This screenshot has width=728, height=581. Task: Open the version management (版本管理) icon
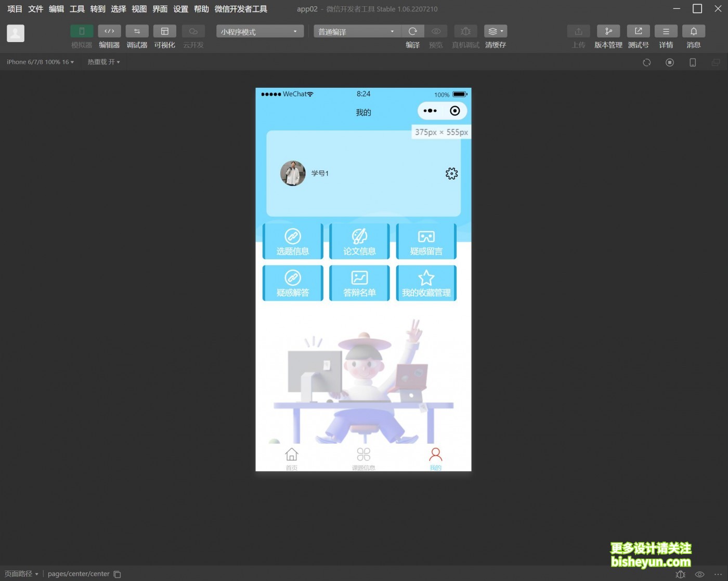608,32
